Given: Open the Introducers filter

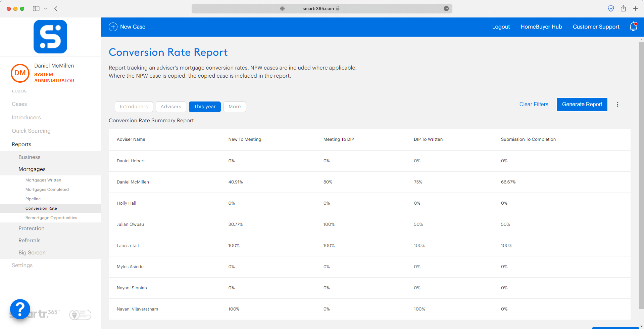Looking at the screenshot, I should 134,107.
